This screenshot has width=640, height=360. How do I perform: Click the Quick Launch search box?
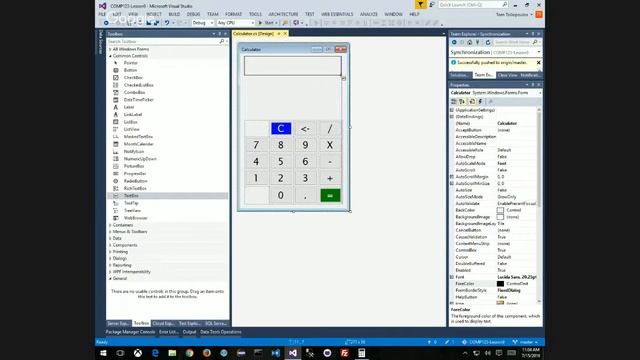473,4
